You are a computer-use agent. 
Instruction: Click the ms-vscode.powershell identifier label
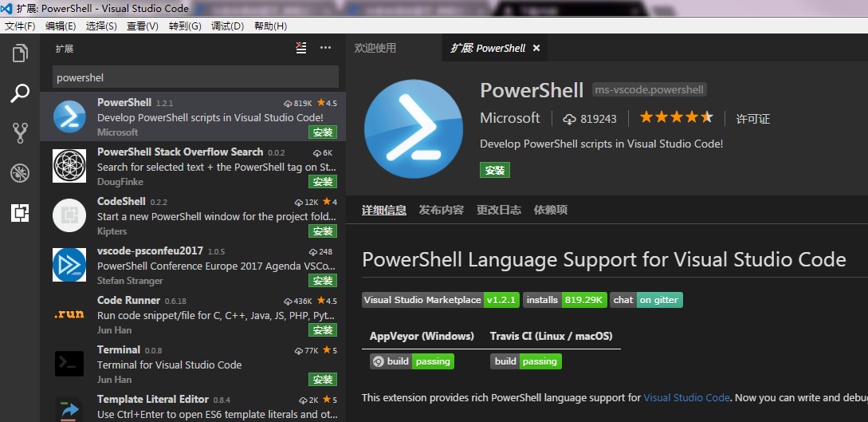[x=650, y=89]
